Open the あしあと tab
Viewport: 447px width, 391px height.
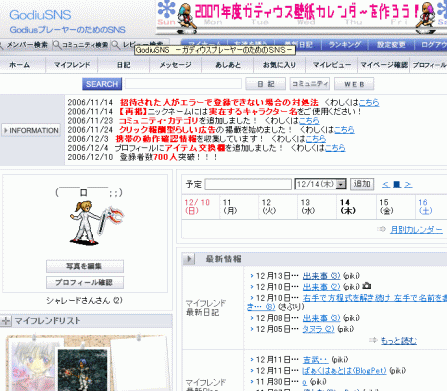click(228, 65)
